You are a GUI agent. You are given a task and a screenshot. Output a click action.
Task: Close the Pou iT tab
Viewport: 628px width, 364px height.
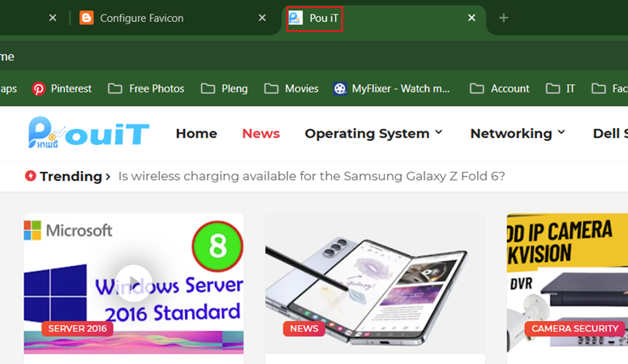pyautogui.click(x=471, y=18)
